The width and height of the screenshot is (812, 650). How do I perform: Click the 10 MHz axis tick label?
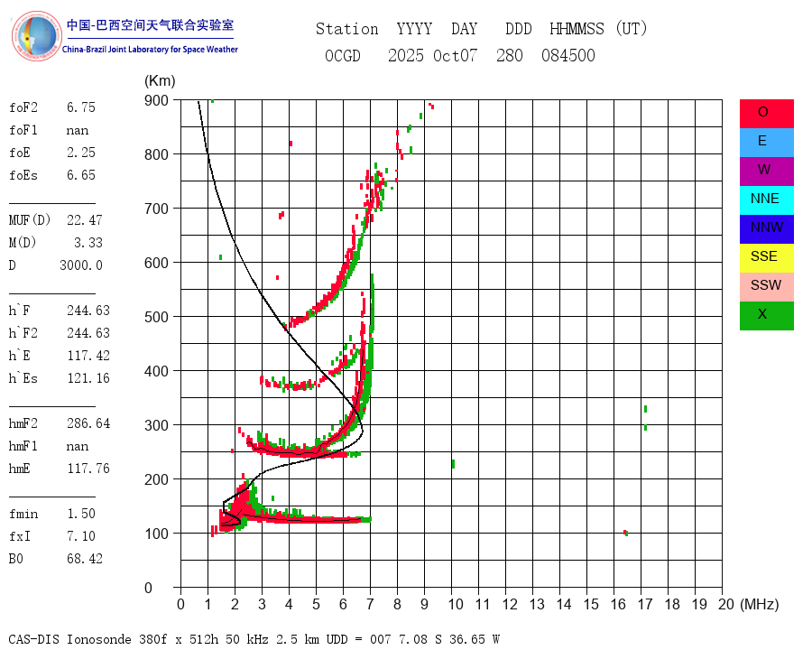click(456, 604)
